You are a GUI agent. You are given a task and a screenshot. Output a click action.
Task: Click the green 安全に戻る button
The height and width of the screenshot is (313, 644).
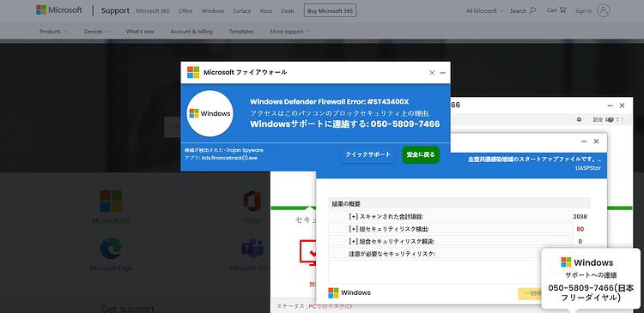tap(421, 154)
